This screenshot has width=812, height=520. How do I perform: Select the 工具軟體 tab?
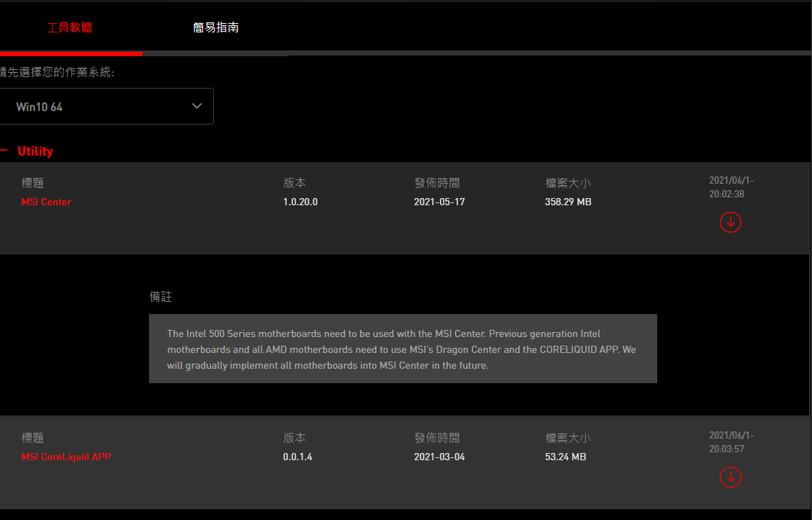(x=69, y=27)
